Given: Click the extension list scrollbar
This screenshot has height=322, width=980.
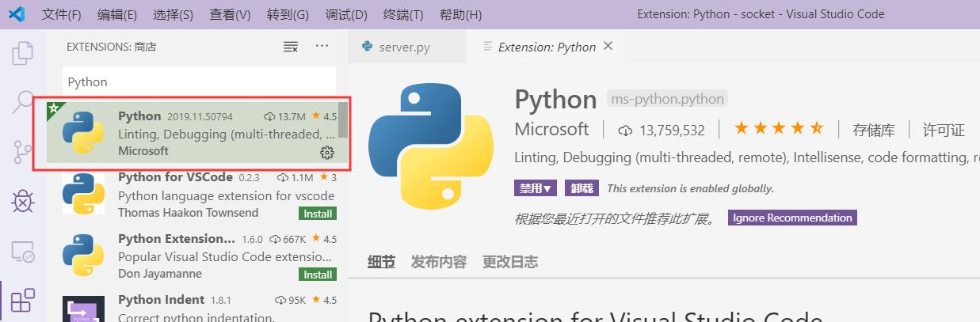Looking at the screenshot, I should click(343, 119).
